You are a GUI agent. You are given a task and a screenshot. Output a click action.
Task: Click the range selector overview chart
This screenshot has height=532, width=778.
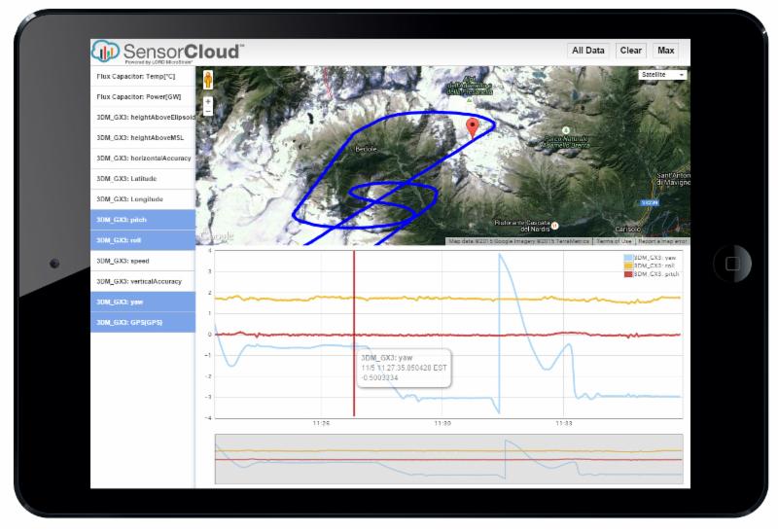pyautogui.click(x=448, y=459)
